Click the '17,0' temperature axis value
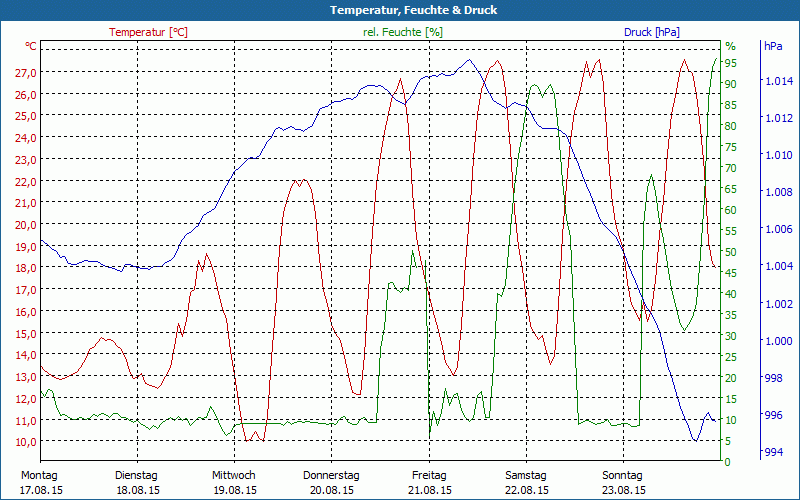 (x=26, y=290)
